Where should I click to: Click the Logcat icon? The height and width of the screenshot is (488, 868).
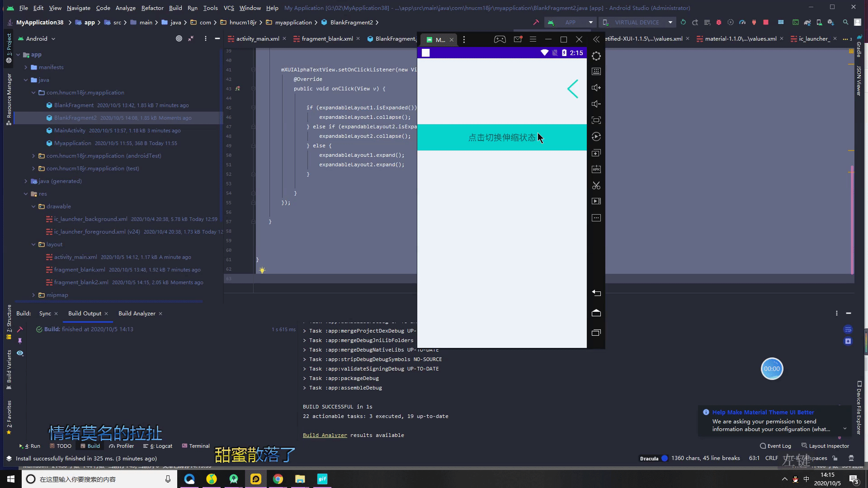[155, 445]
